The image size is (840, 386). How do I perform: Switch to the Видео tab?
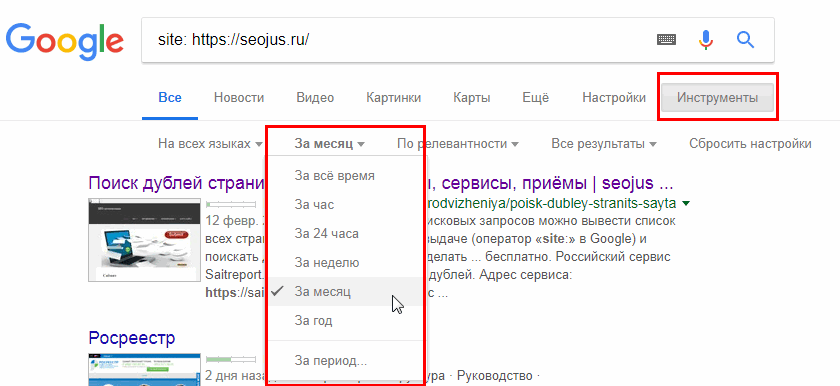315,98
